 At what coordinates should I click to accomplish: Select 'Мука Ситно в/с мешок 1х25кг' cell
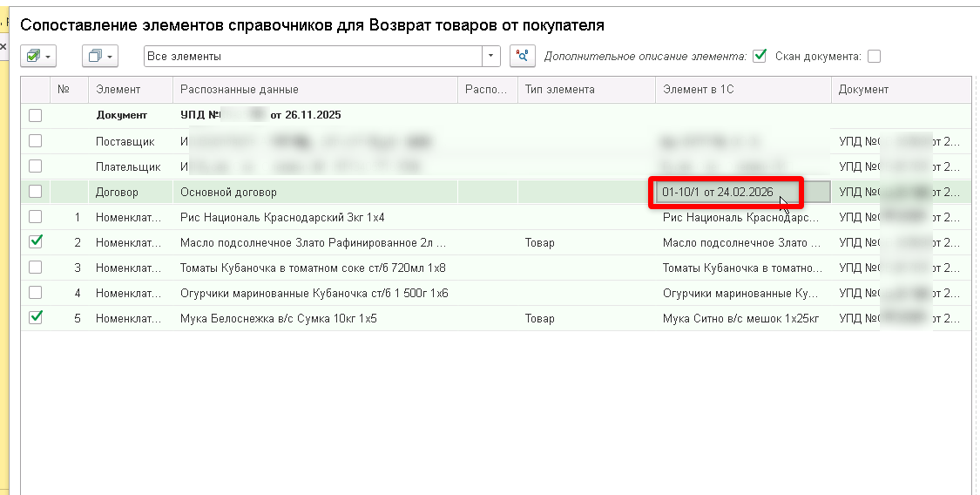(743, 319)
